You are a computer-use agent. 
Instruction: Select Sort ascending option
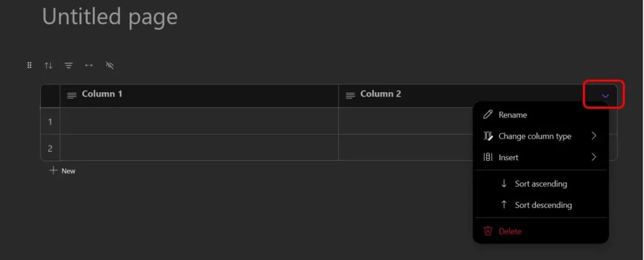(x=540, y=184)
